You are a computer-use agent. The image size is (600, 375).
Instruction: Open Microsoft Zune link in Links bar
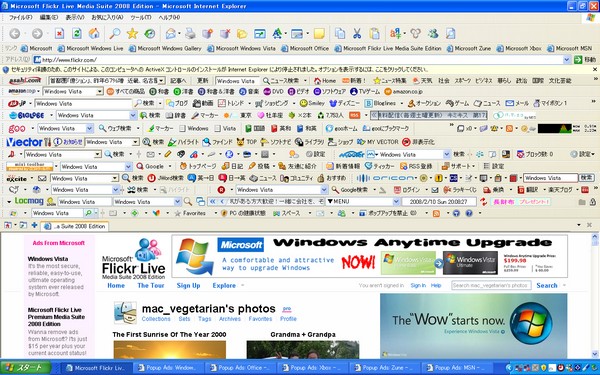(469, 49)
